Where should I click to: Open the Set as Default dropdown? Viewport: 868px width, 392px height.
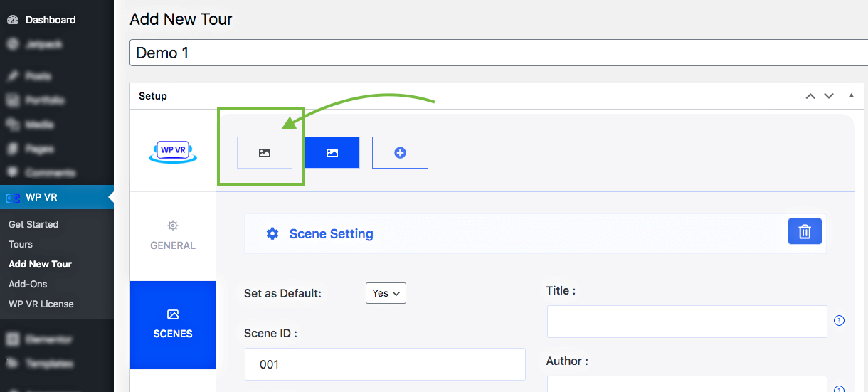click(x=386, y=293)
